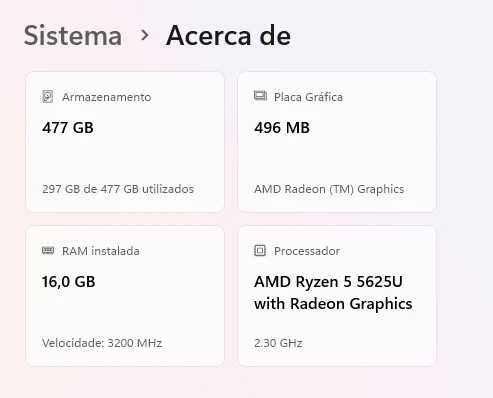The image size is (493, 398).
Task: Click the Armazenamento label text
Action: pos(107,97)
